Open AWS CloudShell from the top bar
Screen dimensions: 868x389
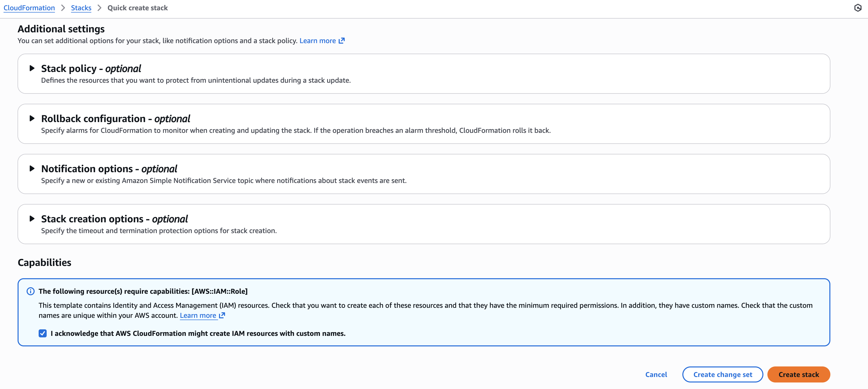tap(858, 8)
